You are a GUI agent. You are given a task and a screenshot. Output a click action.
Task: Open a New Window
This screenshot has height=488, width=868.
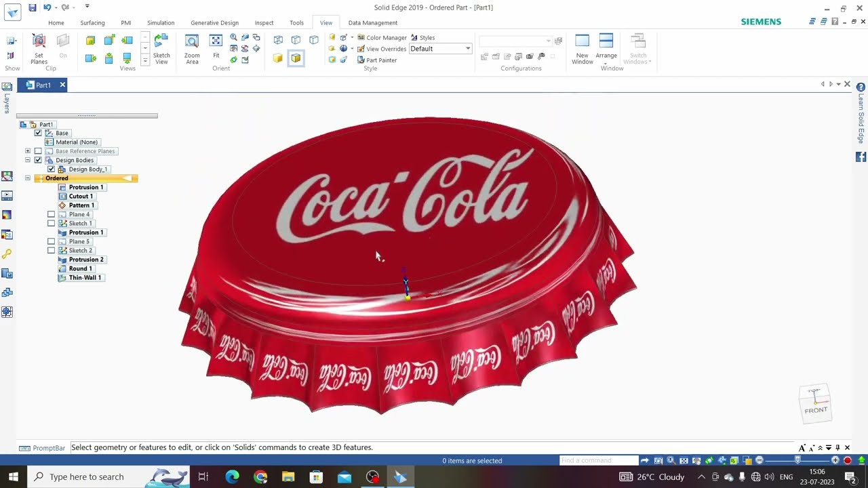pyautogui.click(x=582, y=49)
